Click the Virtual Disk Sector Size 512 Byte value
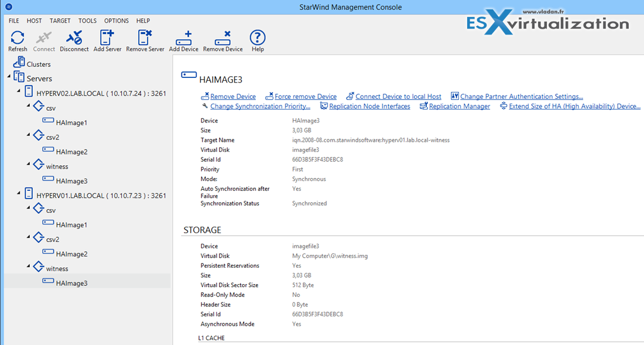This screenshot has height=345, width=644. (x=303, y=285)
